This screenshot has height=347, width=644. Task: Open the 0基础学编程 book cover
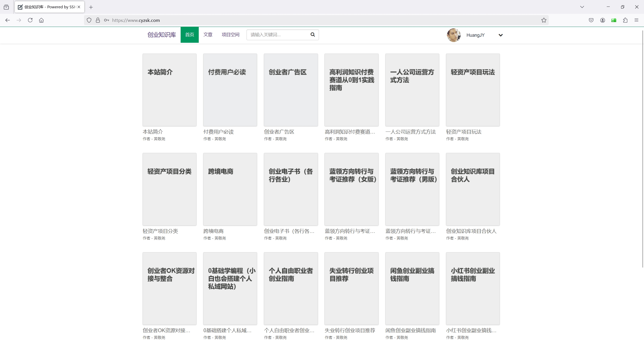click(230, 288)
